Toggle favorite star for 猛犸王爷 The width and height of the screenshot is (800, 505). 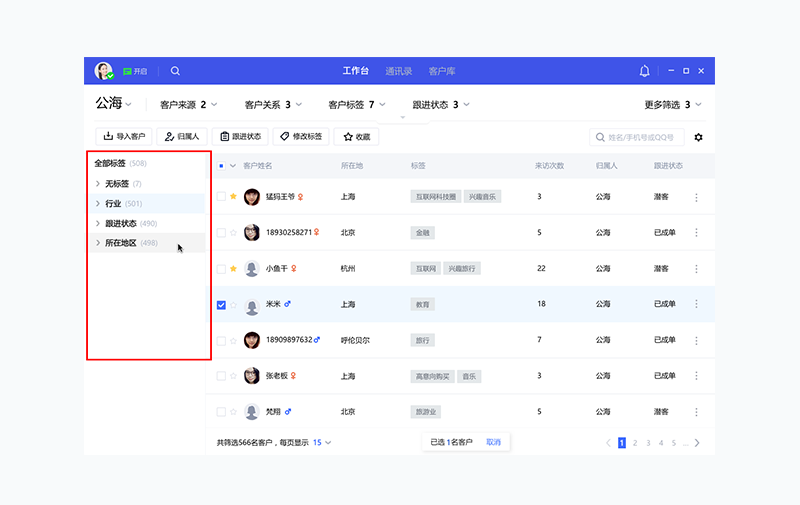click(x=233, y=196)
